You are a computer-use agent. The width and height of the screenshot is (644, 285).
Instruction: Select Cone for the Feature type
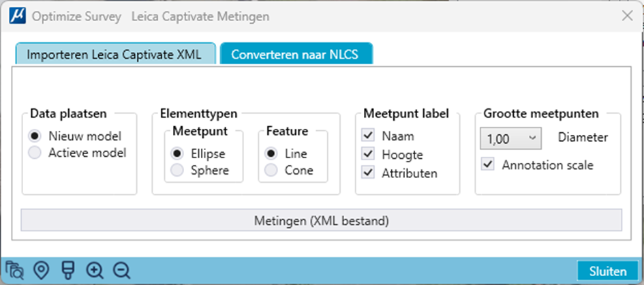pyautogui.click(x=271, y=170)
